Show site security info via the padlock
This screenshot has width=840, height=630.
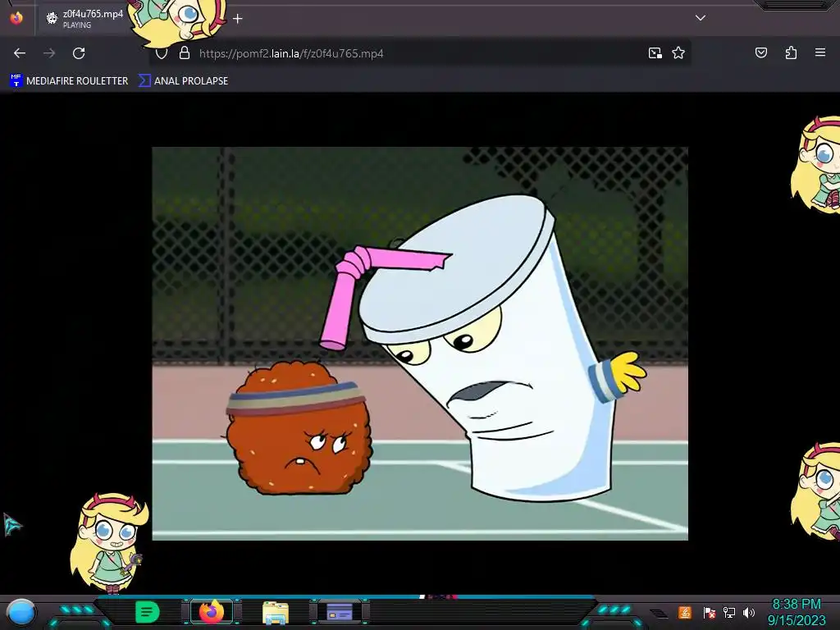(x=185, y=53)
